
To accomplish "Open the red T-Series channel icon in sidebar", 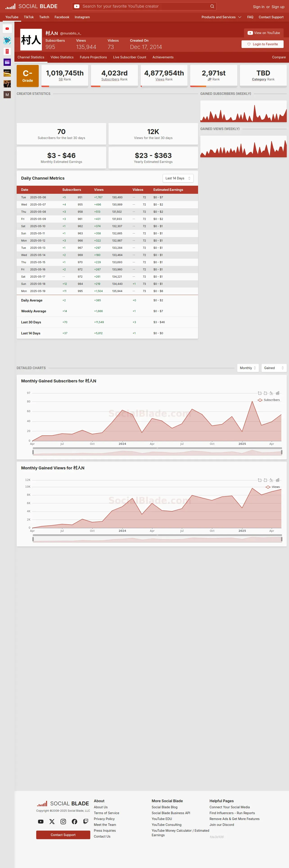I will tap(7, 51).
